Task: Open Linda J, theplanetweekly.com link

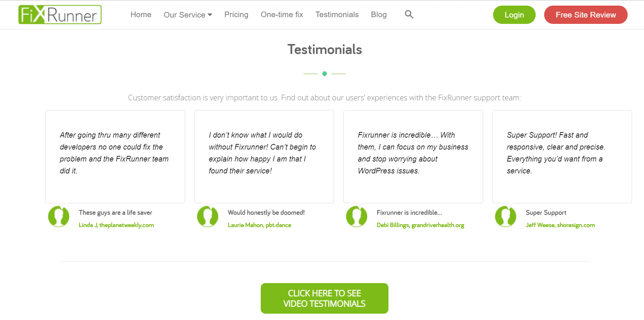Action: pyautogui.click(x=116, y=225)
